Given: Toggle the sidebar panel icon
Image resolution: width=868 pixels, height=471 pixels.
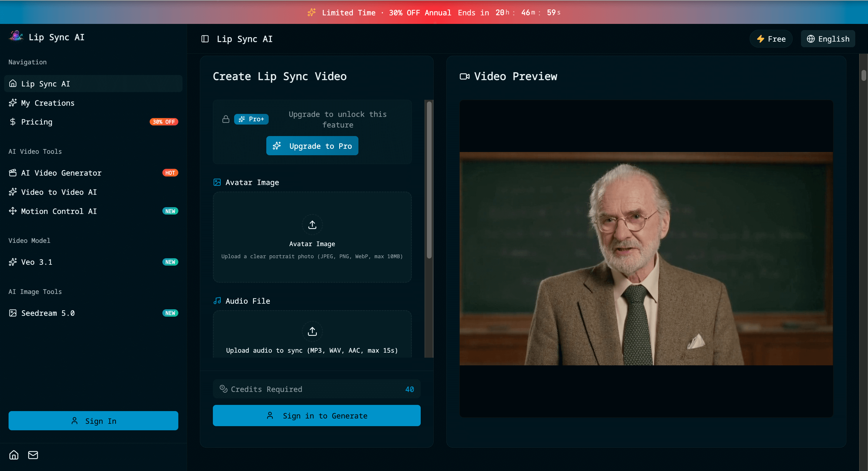Looking at the screenshot, I should point(205,39).
